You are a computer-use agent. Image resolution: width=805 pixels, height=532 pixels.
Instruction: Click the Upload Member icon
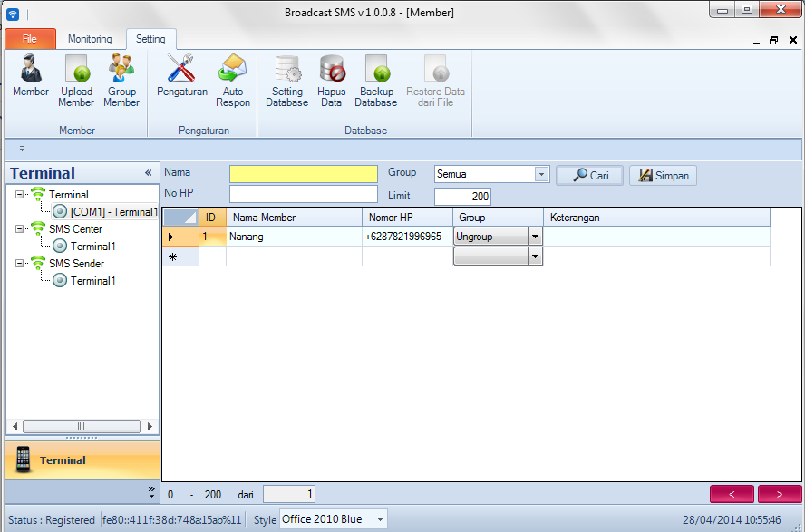coord(76,81)
